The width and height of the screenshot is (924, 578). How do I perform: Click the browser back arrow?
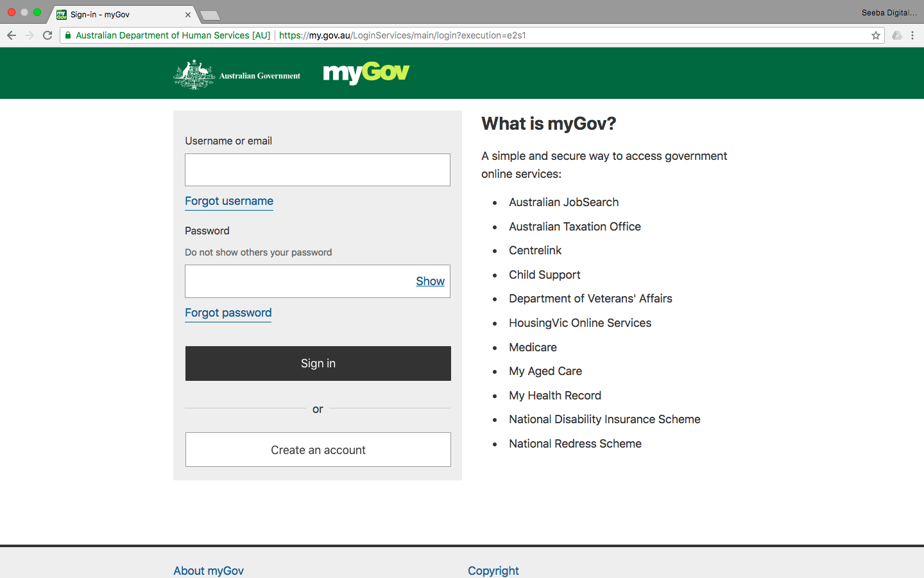pos(11,35)
